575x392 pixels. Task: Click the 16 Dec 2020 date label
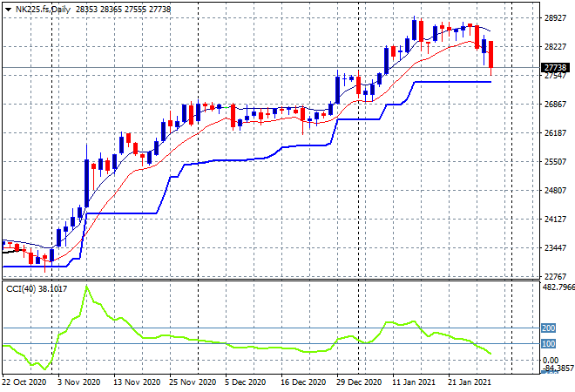click(303, 382)
